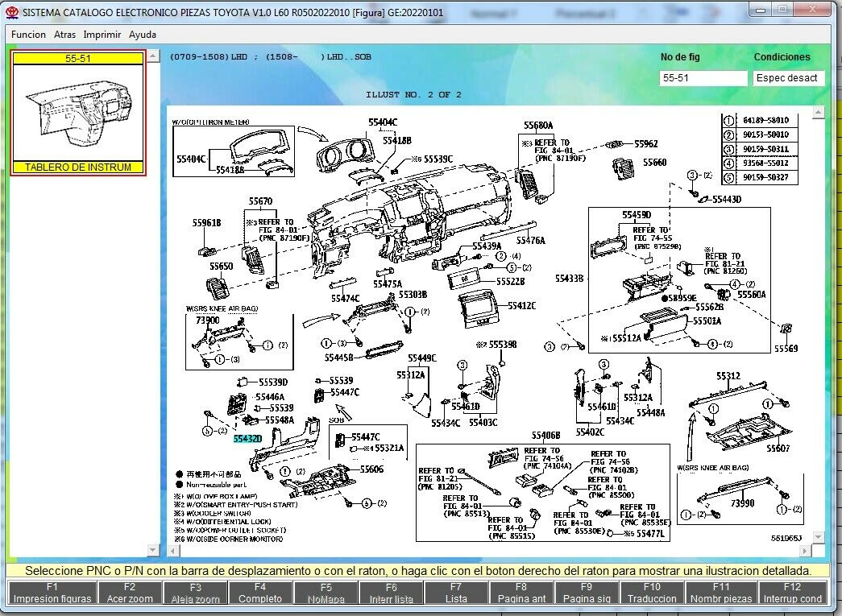Open the Imprimir menu
The height and width of the screenshot is (616, 842).
[102, 35]
